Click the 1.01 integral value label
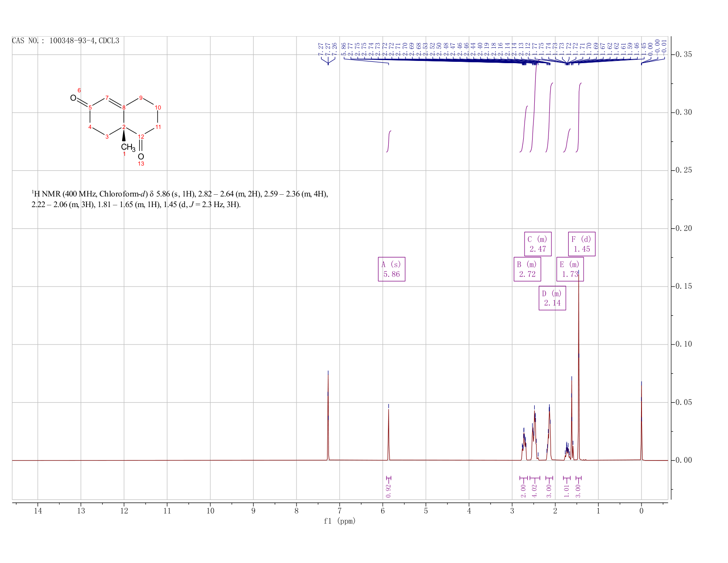The image size is (728, 563). pyautogui.click(x=567, y=490)
